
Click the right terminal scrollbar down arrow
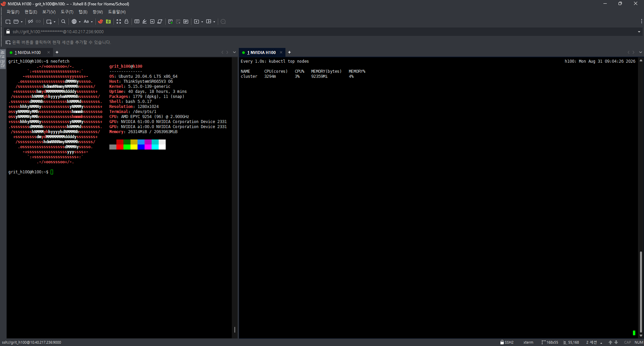coord(641,336)
